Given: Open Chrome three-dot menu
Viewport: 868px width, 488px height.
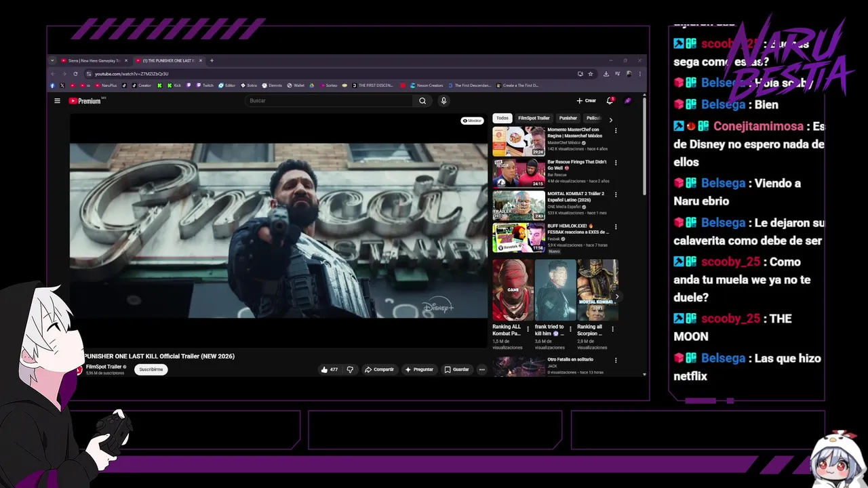Looking at the screenshot, I should [639, 74].
